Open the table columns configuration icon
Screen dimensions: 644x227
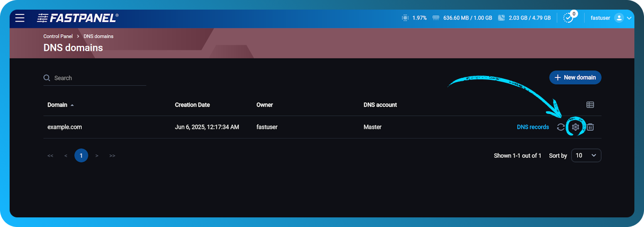pos(590,105)
